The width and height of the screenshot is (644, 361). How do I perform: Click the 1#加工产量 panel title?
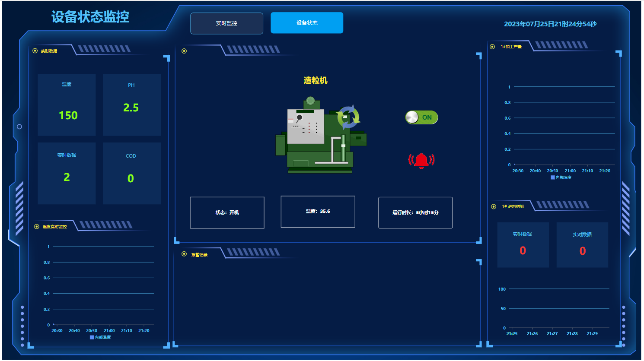pyautogui.click(x=511, y=47)
